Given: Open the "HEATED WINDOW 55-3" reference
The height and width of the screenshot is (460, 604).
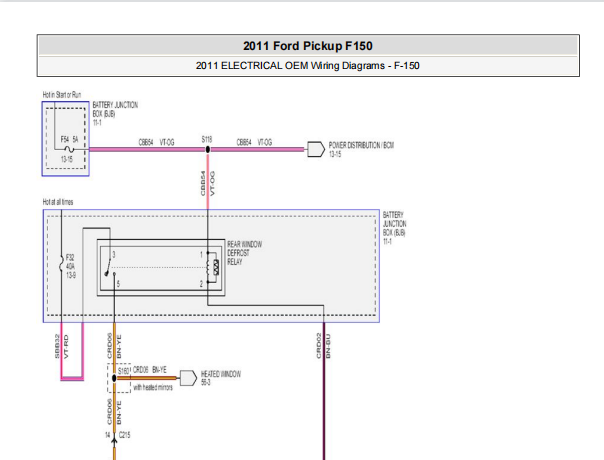Looking at the screenshot, I should click(x=221, y=378).
